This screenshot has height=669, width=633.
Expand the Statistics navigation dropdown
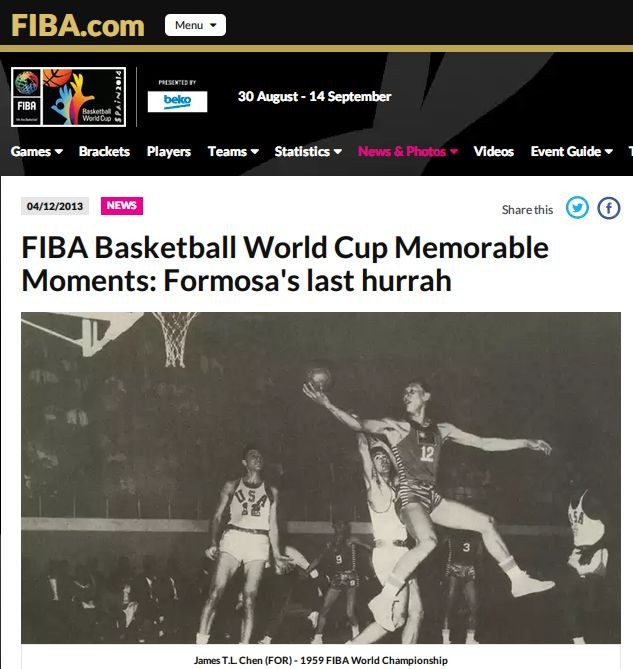[x=308, y=151]
